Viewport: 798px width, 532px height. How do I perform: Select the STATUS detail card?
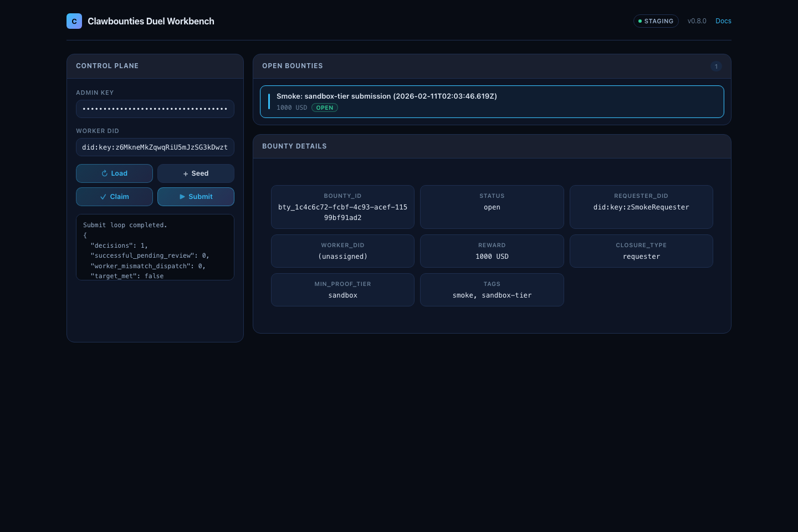click(492, 207)
